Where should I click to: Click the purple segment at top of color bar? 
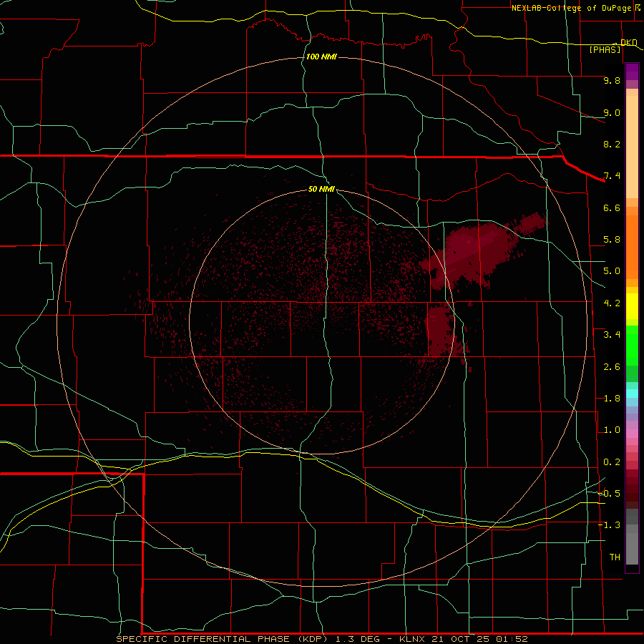[x=632, y=72]
